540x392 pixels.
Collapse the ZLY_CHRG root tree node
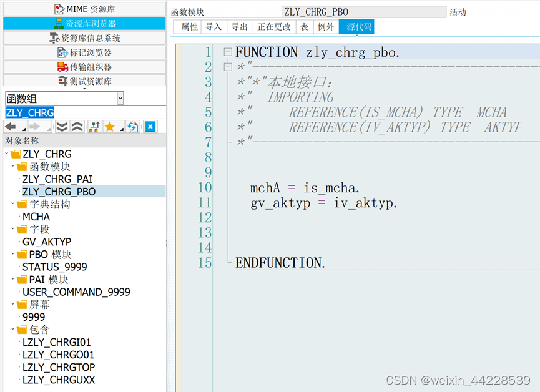point(6,154)
